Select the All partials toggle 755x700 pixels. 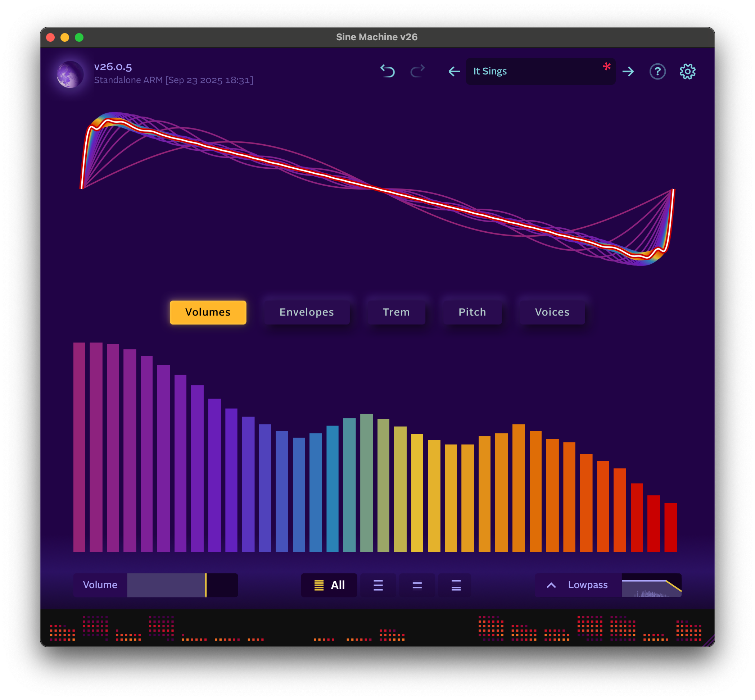pos(329,585)
